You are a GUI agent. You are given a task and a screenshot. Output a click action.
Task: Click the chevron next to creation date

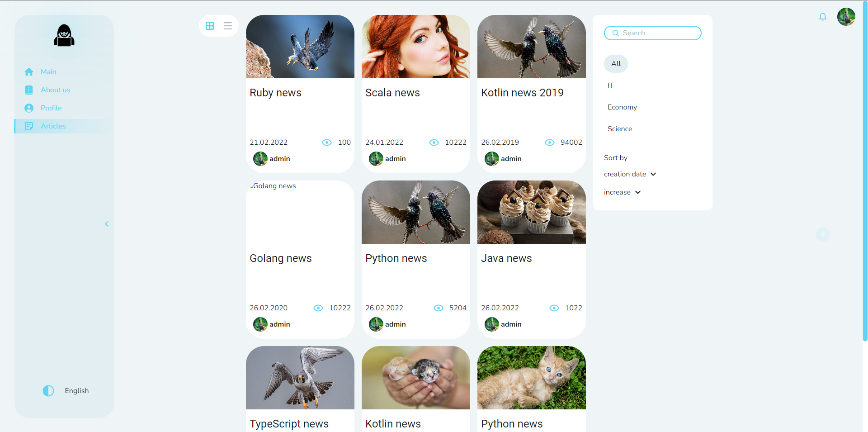click(x=653, y=174)
